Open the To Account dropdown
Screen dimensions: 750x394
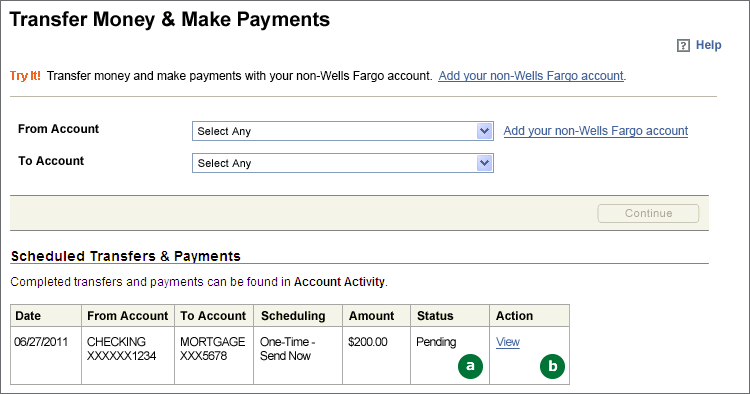342,163
